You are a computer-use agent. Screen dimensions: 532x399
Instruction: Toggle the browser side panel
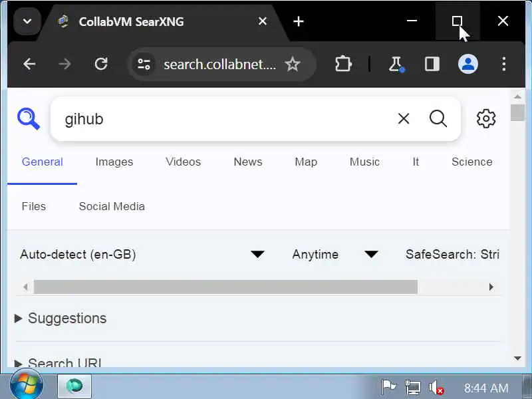click(432, 64)
